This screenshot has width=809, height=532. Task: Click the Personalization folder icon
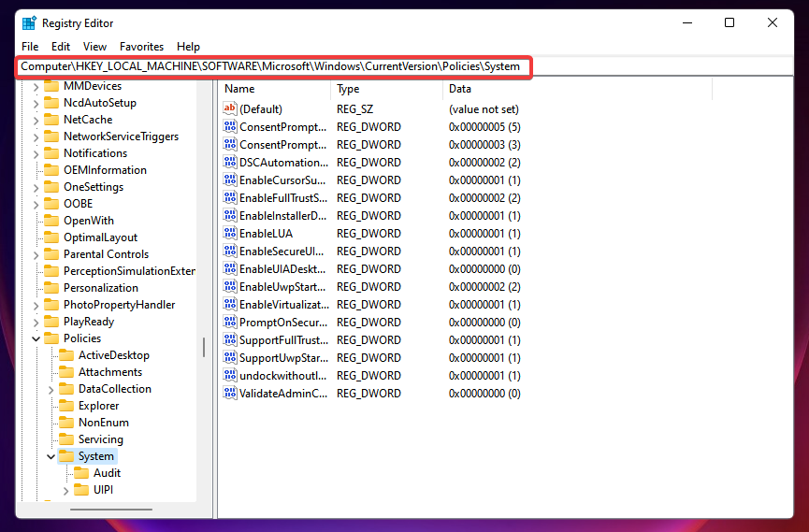51,288
